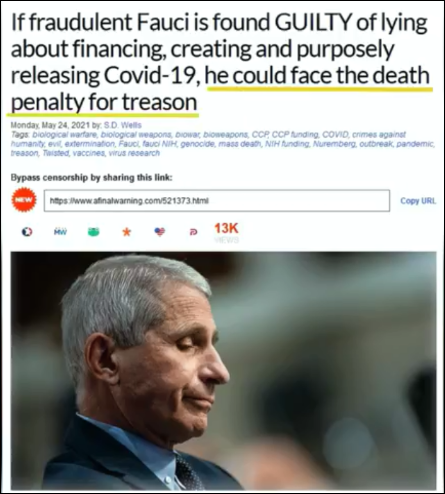Viewport: 445px width, 494px height.
Task: Click the orange star share icon
Action: point(127,232)
